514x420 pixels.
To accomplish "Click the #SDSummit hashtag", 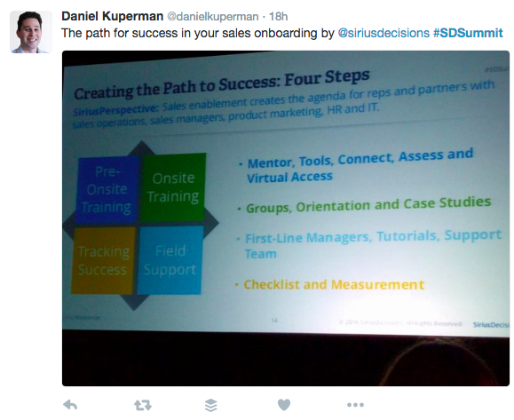I will click(x=468, y=33).
